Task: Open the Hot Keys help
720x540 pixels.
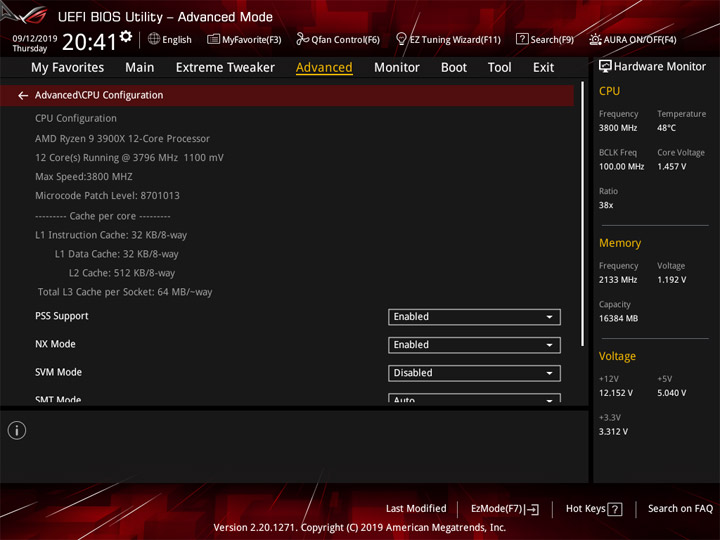Action: click(x=594, y=509)
